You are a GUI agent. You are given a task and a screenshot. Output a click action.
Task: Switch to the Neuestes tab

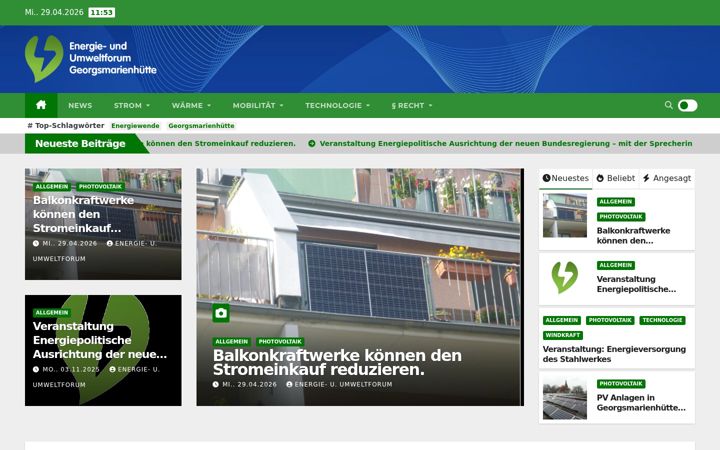566,178
